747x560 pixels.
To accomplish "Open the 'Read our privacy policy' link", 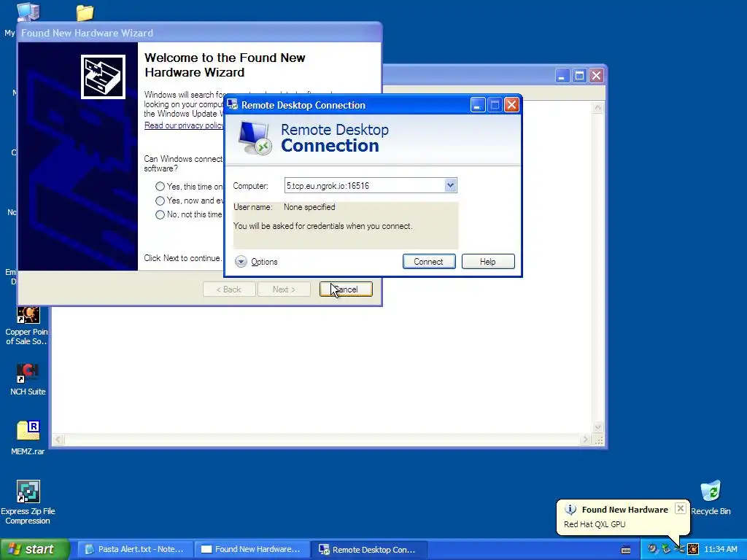I will (184, 125).
